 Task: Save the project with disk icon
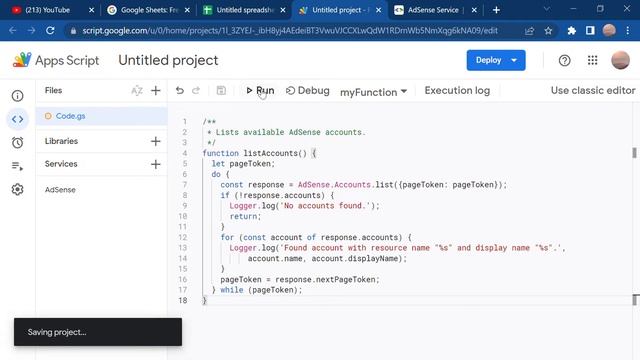tap(221, 91)
